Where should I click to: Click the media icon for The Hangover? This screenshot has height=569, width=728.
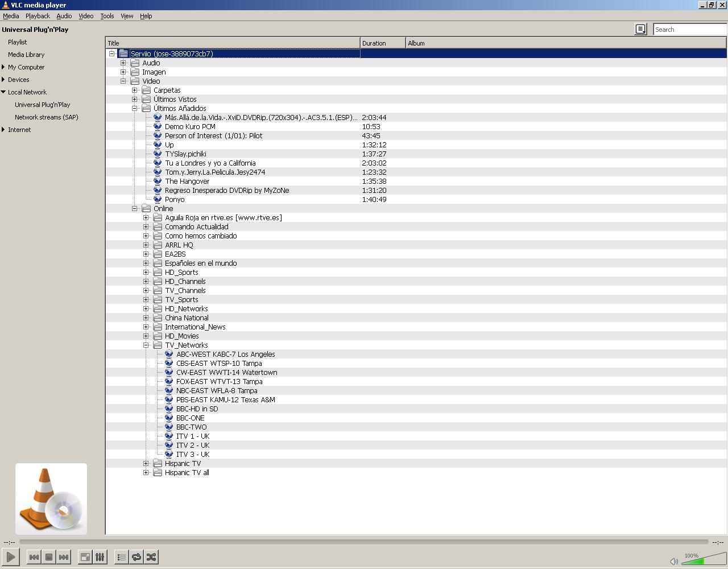158,181
